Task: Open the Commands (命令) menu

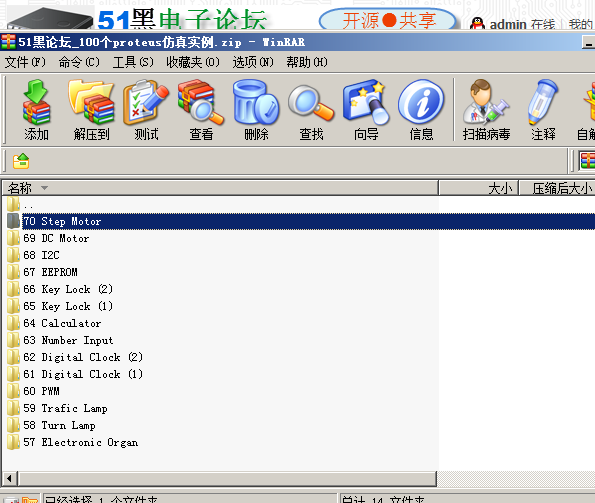Action: click(x=79, y=62)
